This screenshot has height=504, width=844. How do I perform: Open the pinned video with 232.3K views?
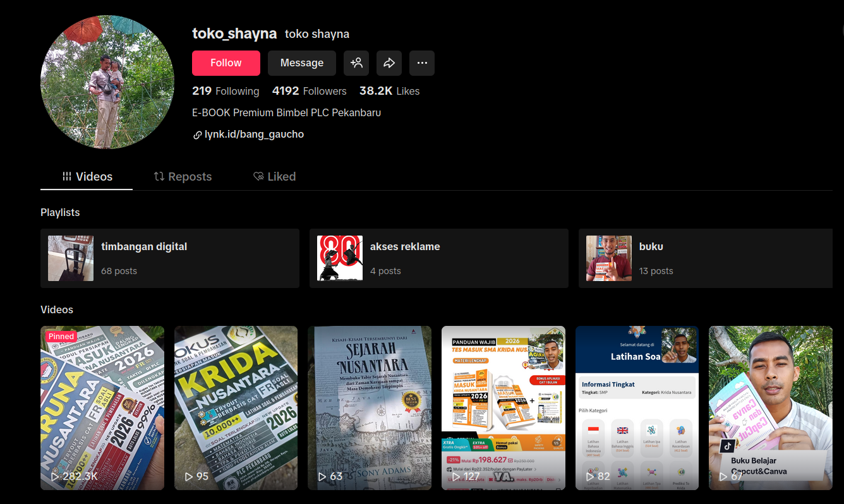[x=102, y=407]
